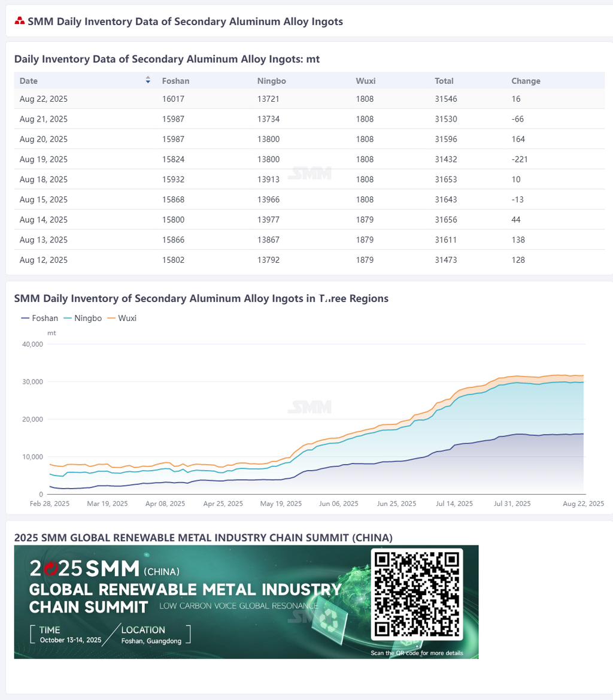Click the Change column header
The image size is (613, 700).
click(x=526, y=81)
